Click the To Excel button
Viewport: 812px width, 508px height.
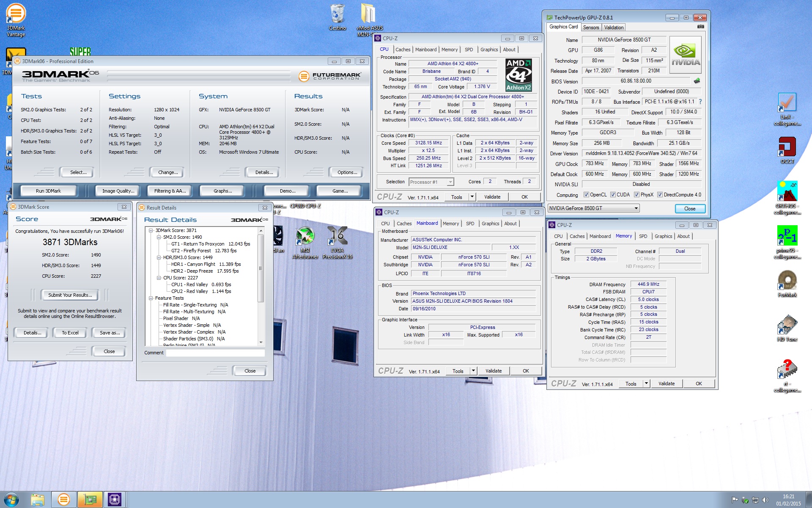pyautogui.click(x=70, y=333)
